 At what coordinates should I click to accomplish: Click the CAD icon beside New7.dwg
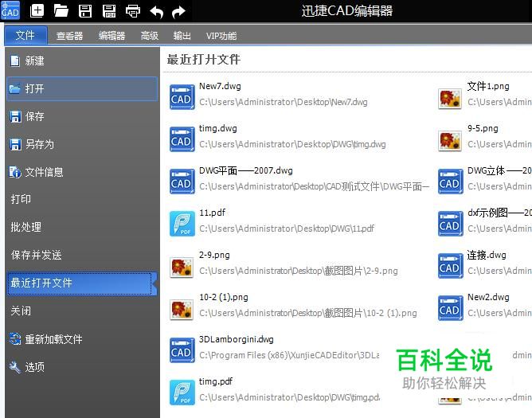point(182,97)
